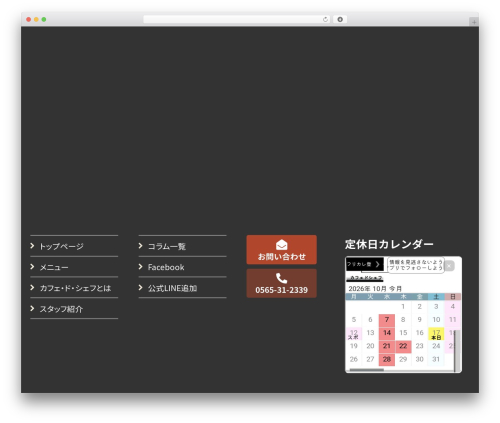Select today's date 17 highlighted yellow
The height and width of the screenshot is (423, 500).
coord(436,334)
